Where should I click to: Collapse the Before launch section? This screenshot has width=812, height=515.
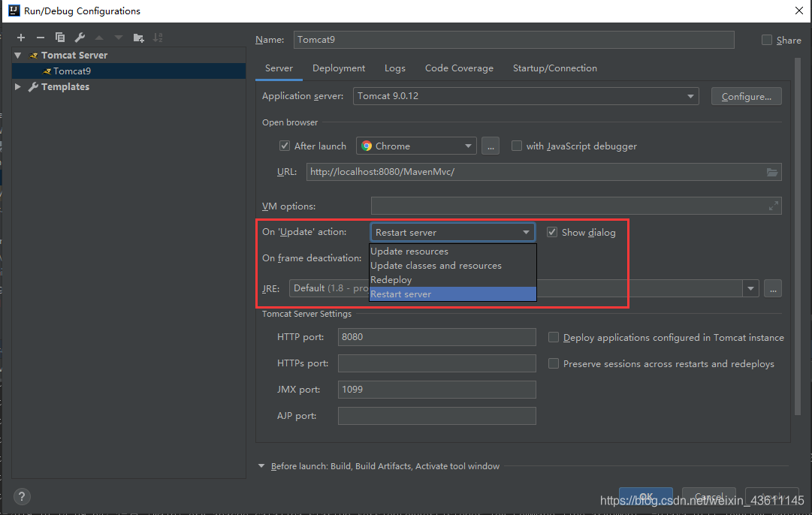(261, 466)
